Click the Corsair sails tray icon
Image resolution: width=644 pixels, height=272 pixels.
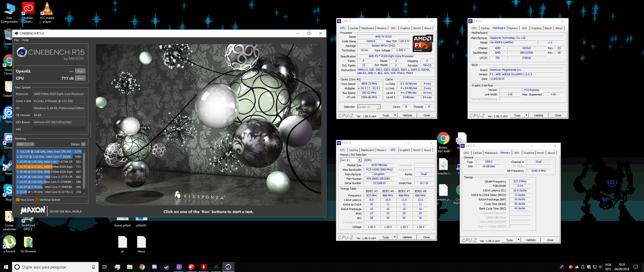(577, 267)
